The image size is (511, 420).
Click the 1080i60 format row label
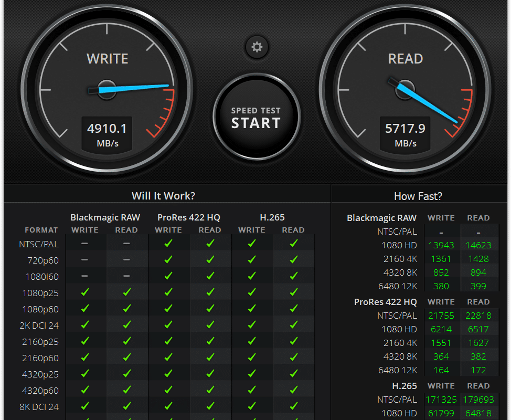(x=42, y=277)
